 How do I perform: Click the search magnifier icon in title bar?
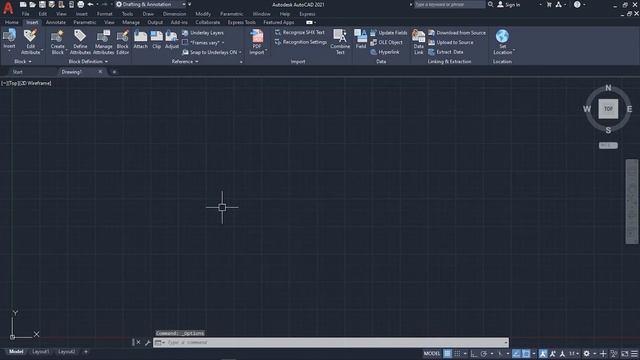tap(491, 4)
